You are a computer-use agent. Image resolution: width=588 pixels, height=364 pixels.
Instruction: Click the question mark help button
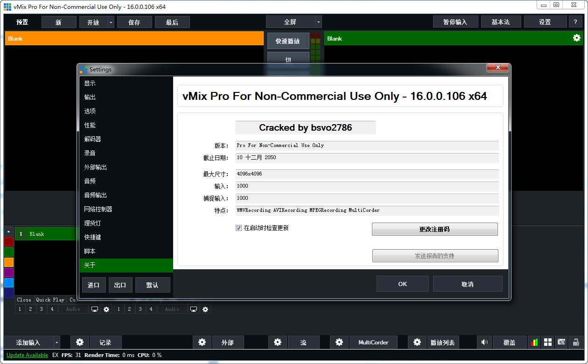(575, 22)
